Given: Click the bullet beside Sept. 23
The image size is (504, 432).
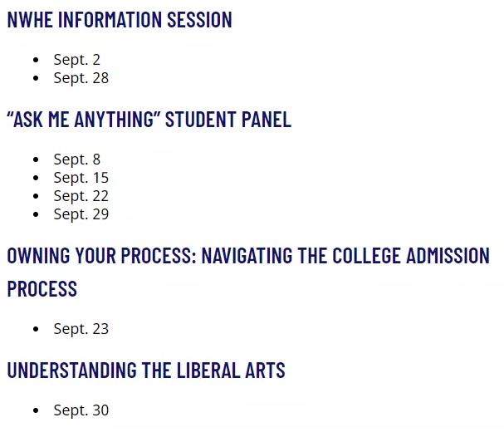Looking at the screenshot, I should tap(36, 329).
